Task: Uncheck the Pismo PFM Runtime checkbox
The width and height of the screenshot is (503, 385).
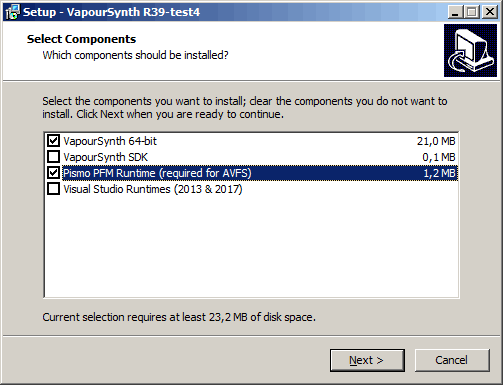Action: tap(53, 173)
